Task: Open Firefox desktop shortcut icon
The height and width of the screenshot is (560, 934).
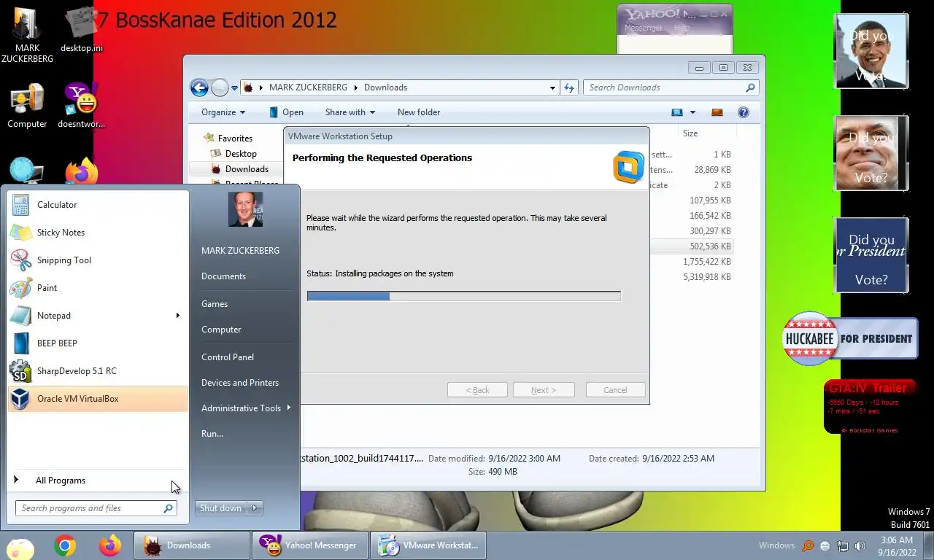Action: click(x=82, y=173)
